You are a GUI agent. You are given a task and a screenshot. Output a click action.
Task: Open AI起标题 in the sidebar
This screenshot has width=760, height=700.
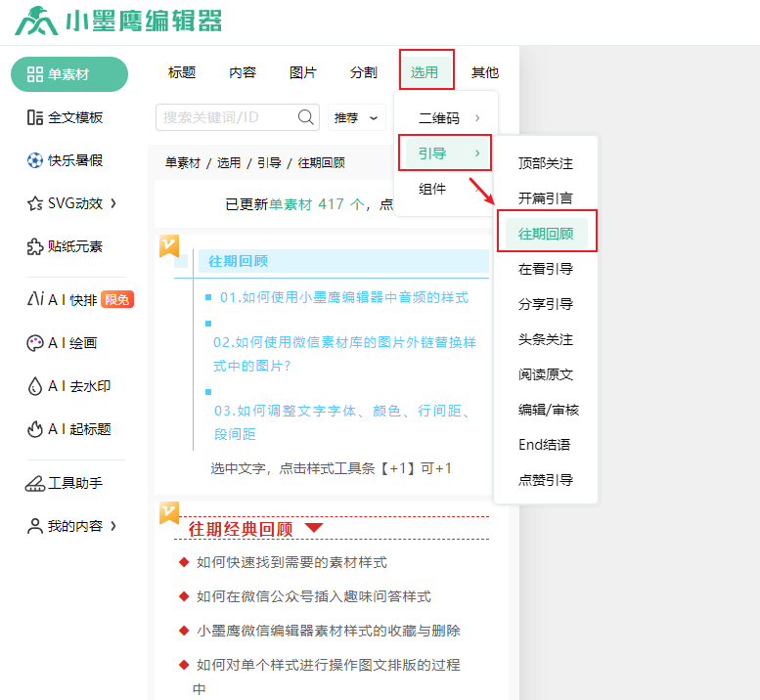[68, 429]
